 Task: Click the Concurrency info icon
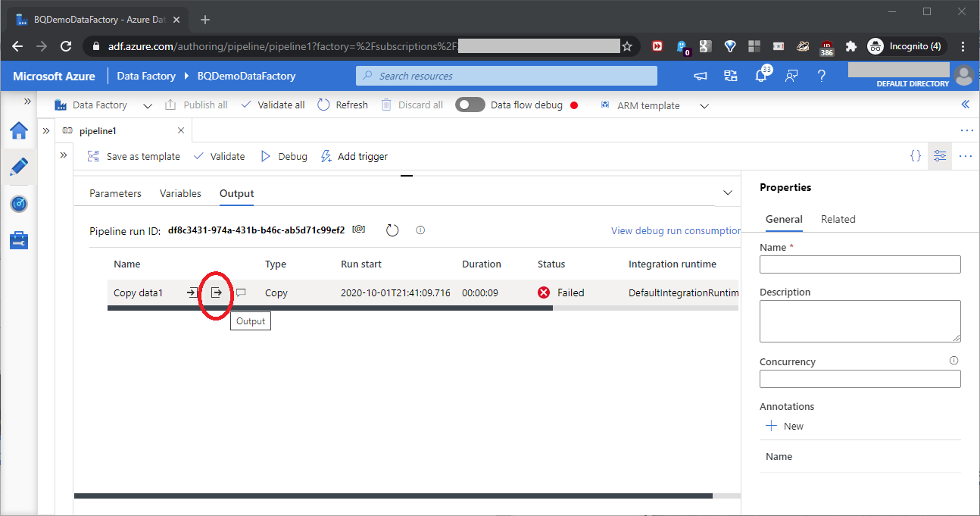coord(954,361)
